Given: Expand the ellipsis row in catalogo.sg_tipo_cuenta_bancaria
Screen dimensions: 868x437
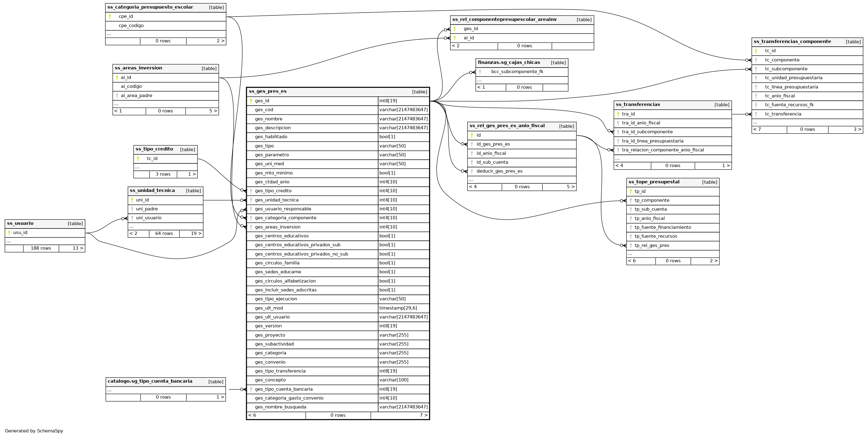Looking at the screenshot, I should 110,390.
